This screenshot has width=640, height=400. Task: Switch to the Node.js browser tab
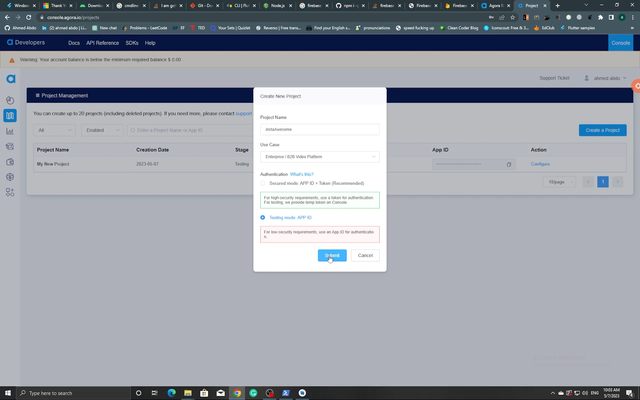click(x=278, y=6)
